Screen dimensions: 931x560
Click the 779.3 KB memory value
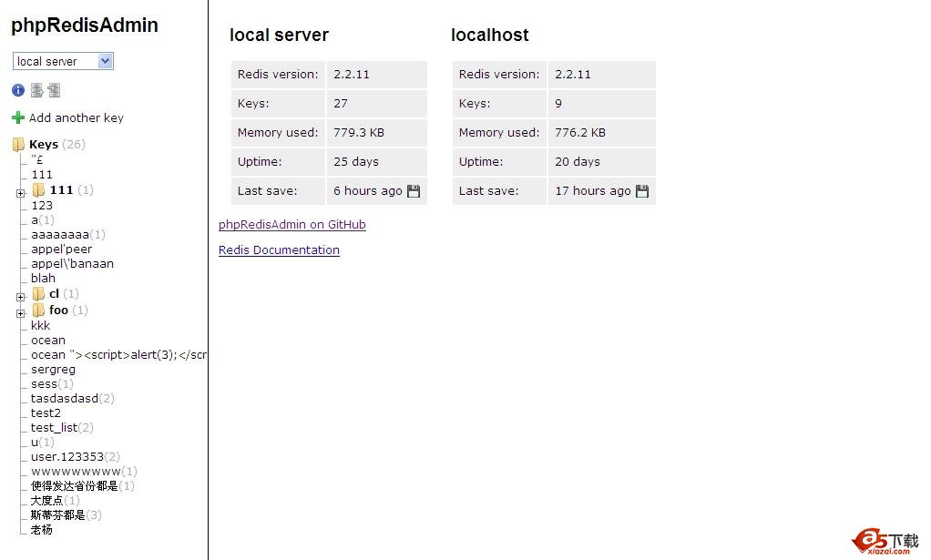click(359, 132)
